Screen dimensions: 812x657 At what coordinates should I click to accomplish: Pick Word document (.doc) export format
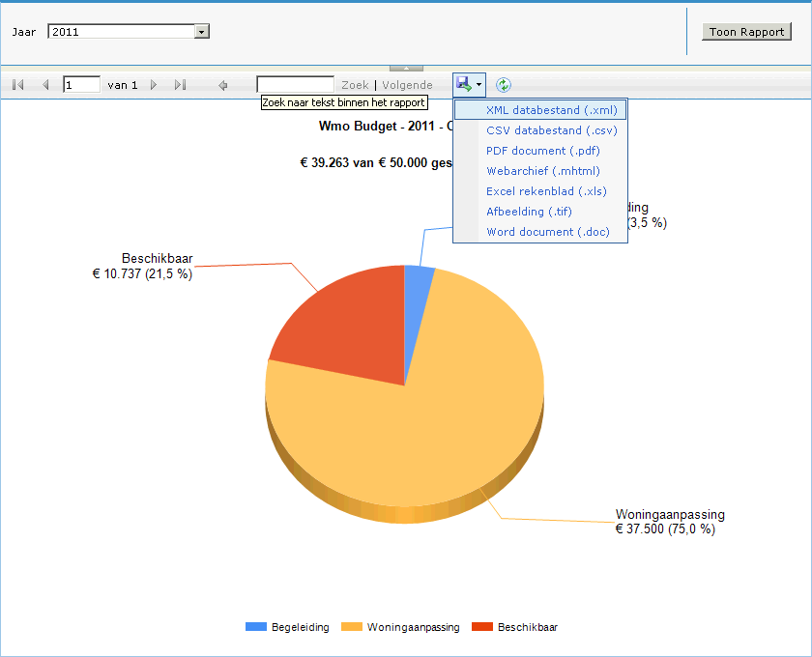548,232
